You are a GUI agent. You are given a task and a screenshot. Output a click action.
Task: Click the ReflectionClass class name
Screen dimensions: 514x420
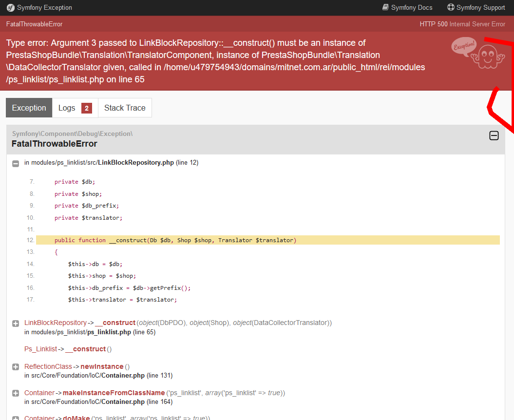[x=48, y=366]
